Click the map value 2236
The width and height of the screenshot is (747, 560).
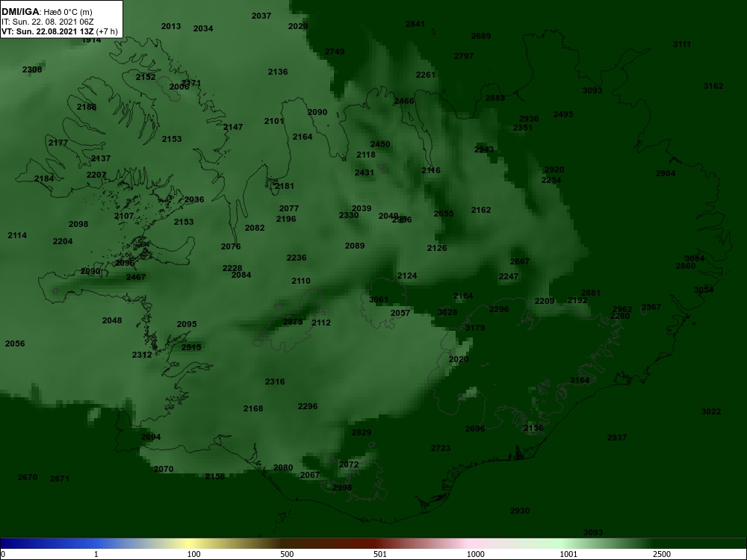(297, 258)
